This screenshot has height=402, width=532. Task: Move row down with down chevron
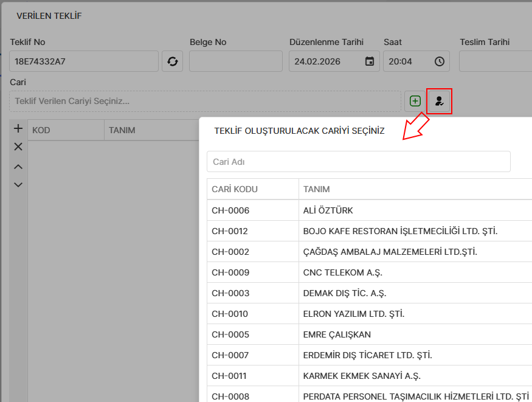coord(18,184)
